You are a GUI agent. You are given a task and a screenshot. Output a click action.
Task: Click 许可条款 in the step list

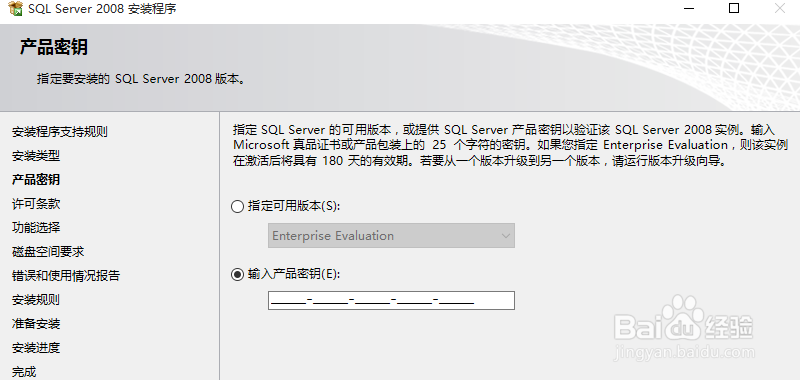pos(36,204)
